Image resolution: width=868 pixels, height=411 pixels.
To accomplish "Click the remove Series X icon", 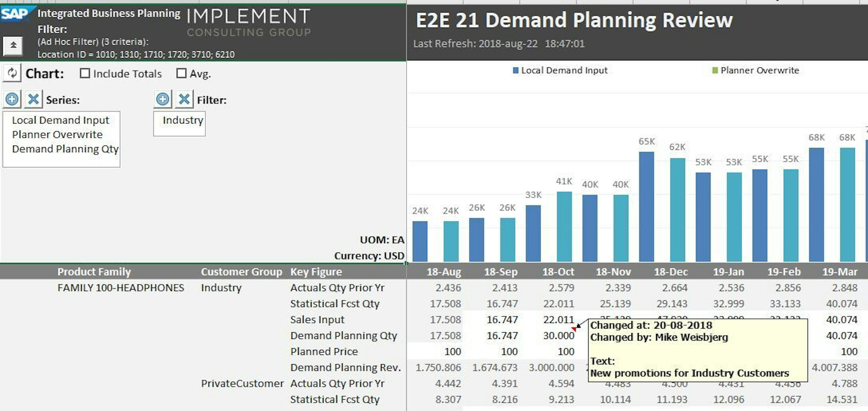I will tap(33, 99).
